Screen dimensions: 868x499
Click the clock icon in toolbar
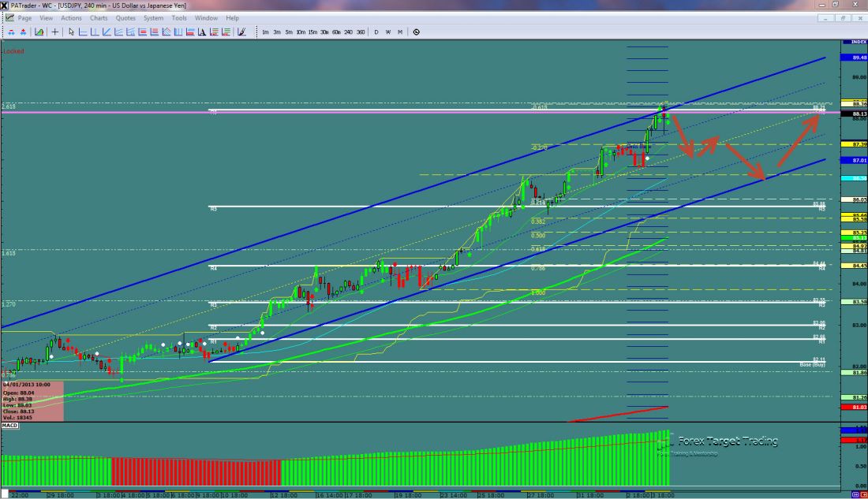click(416, 32)
